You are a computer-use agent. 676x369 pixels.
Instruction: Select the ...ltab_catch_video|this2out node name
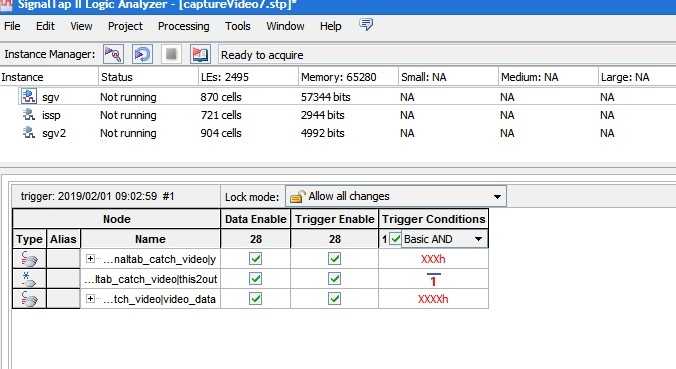(x=151, y=279)
